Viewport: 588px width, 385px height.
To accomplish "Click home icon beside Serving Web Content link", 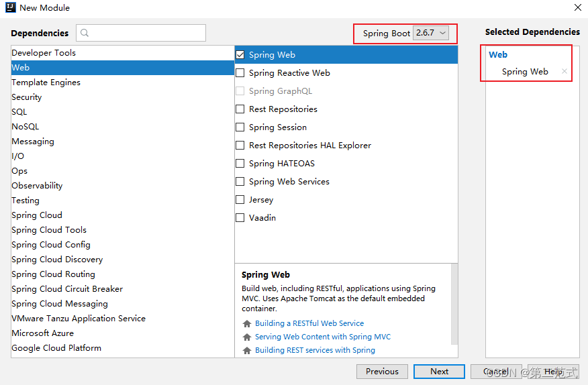I will [247, 337].
